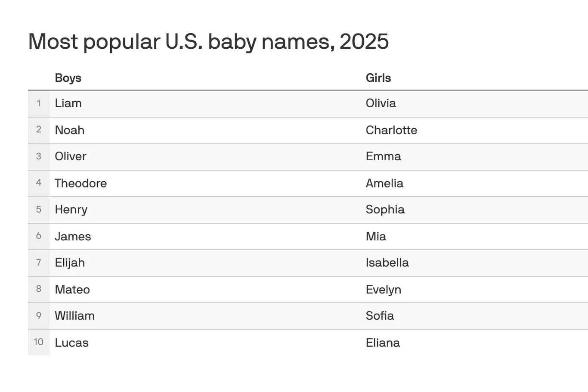
Task: Click on Theodore in row four
Action: [x=80, y=183]
